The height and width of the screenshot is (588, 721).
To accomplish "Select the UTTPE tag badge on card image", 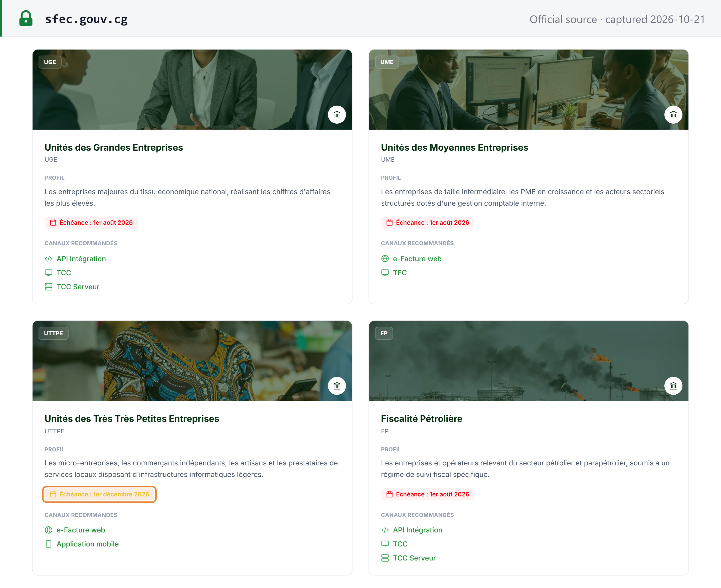I will [x=53, y=333].
